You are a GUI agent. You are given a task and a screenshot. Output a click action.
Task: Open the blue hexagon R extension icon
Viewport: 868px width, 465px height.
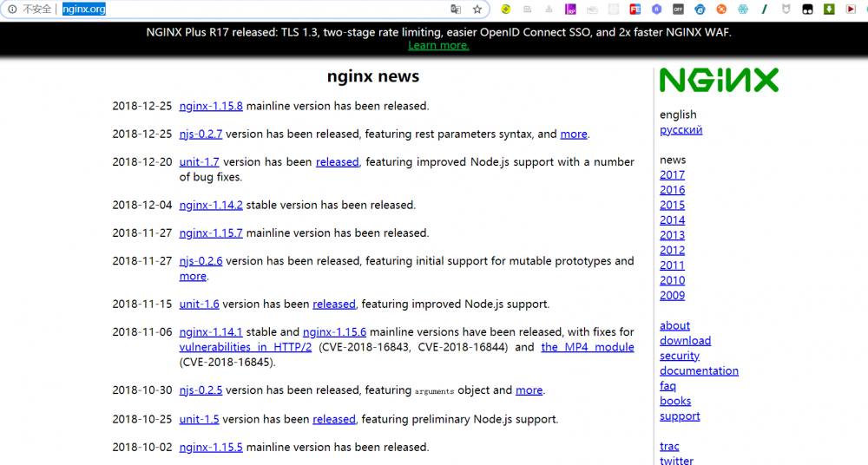click(x=656, y=9)
